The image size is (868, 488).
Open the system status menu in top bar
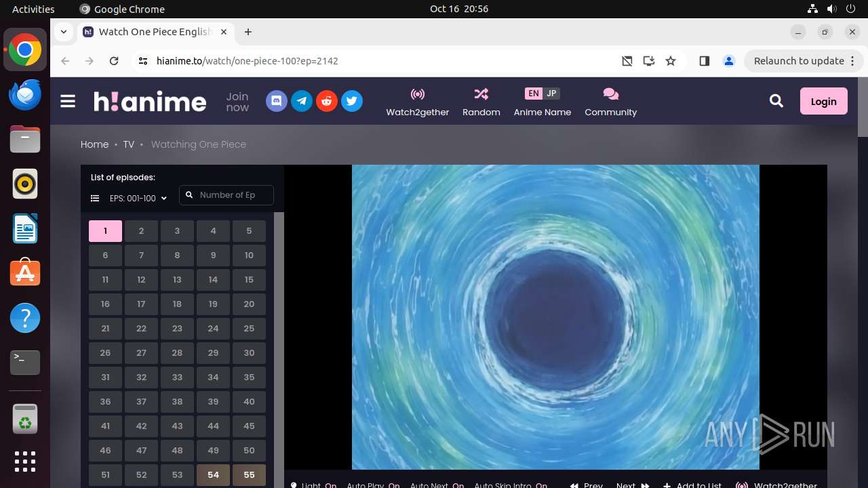(x=831, y=9)
